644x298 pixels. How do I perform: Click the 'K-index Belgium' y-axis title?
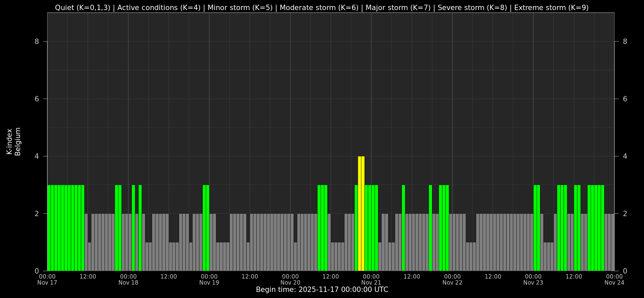13,142
